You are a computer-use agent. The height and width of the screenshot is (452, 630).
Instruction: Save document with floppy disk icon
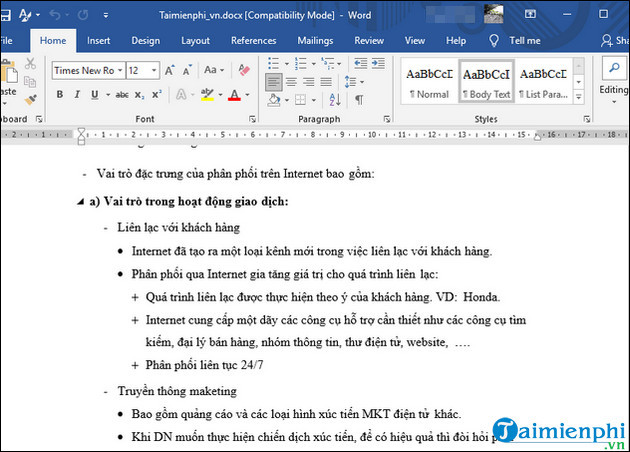(x=6, y=15)
